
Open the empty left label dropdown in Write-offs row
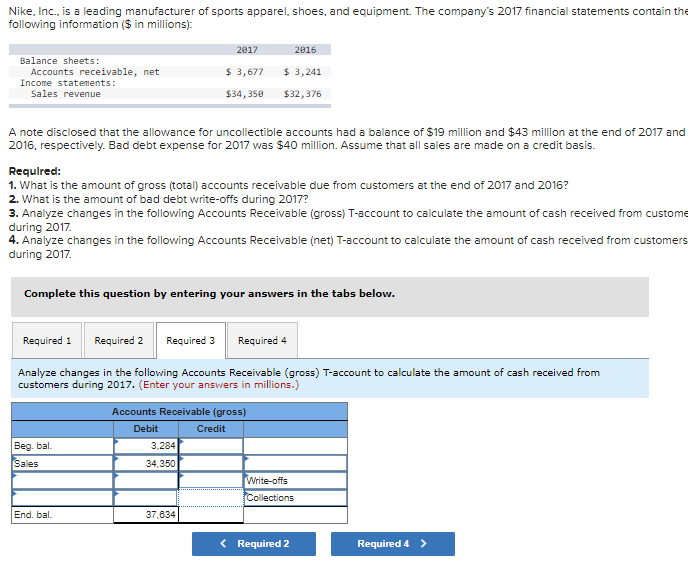click(63, 480)
